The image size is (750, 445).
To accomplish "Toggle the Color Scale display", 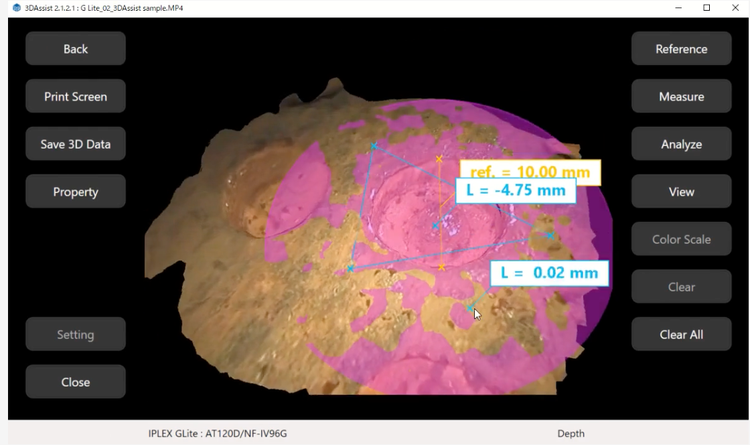I will (681, 239).
